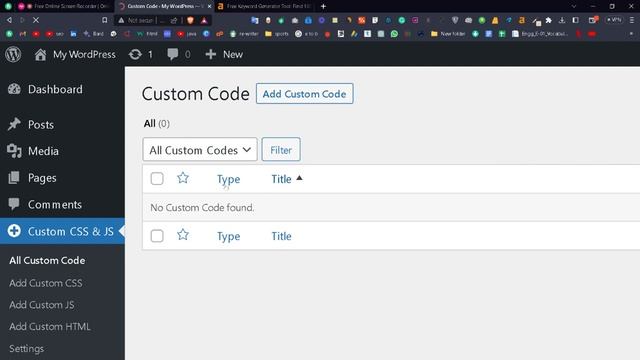Open the WordPress logo menu
The image size is (640, 360).
[x=13, y=54]
